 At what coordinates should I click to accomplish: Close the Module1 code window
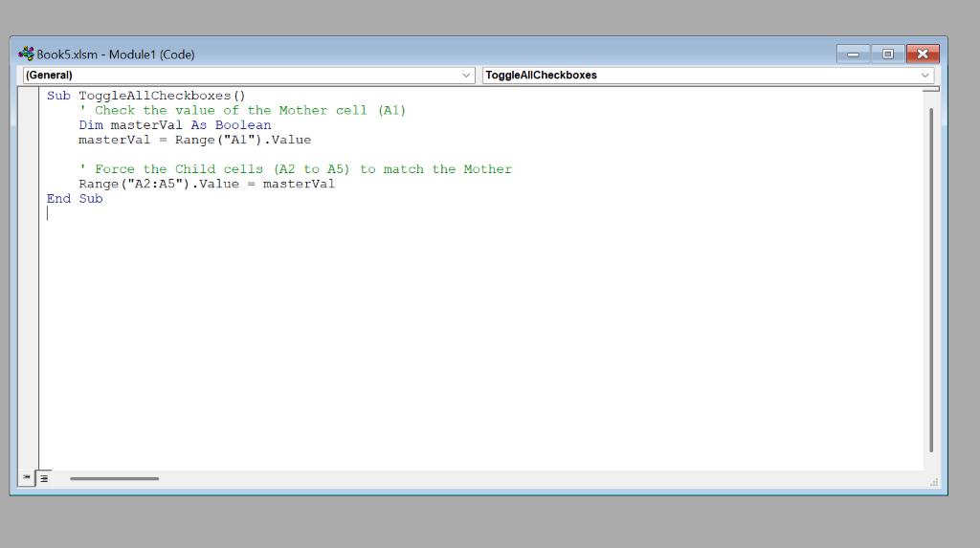tap(923, 55)
